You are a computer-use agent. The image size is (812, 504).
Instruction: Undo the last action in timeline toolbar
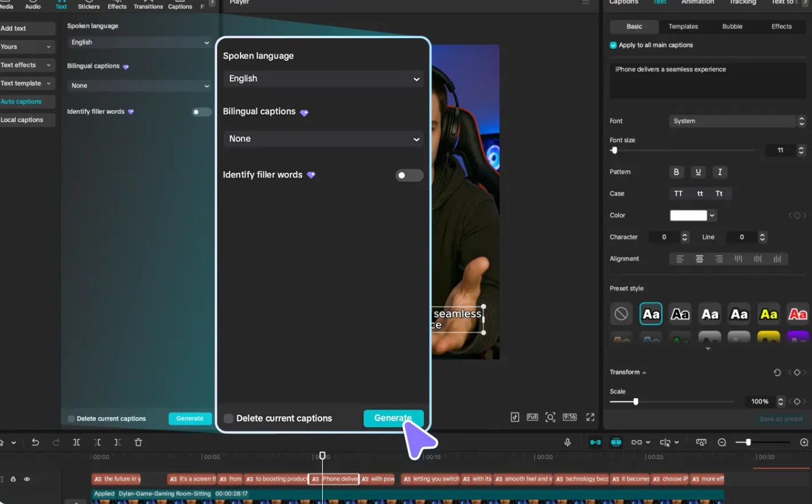35,443
